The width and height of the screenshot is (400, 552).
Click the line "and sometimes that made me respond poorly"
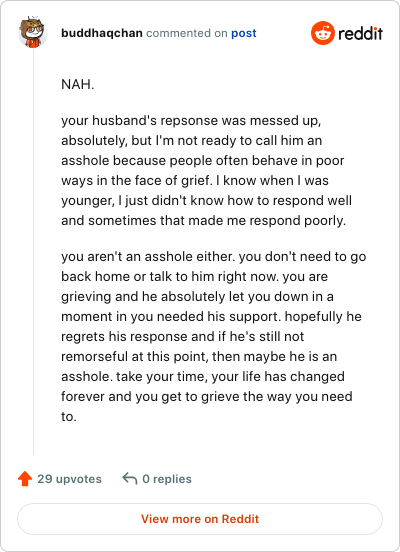[204, 221]
